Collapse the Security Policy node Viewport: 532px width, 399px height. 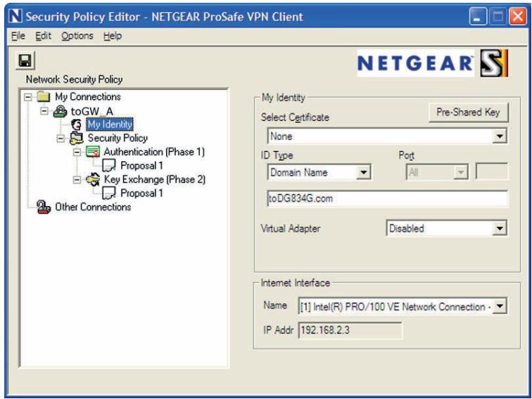click(x=61, y=139)
